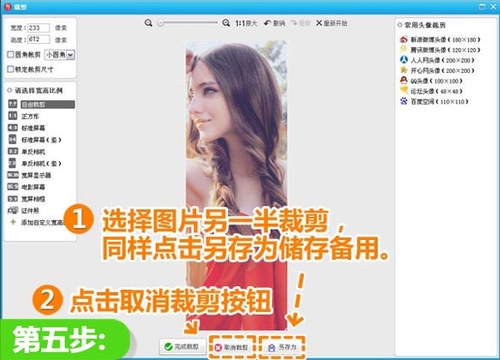500x360 pixels.
Task: Pick the 电影屏幕 movie screen ratio
Action: pyautogui.click(x=26, y=187)
